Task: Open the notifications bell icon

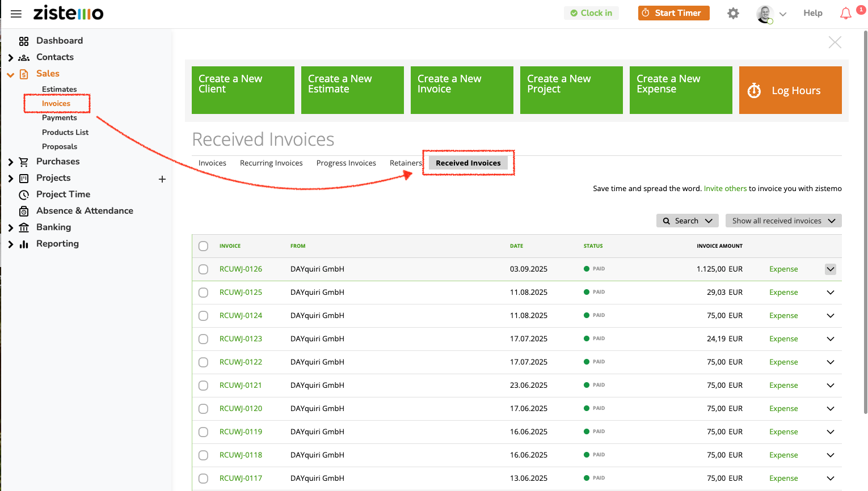Action: 845,14
